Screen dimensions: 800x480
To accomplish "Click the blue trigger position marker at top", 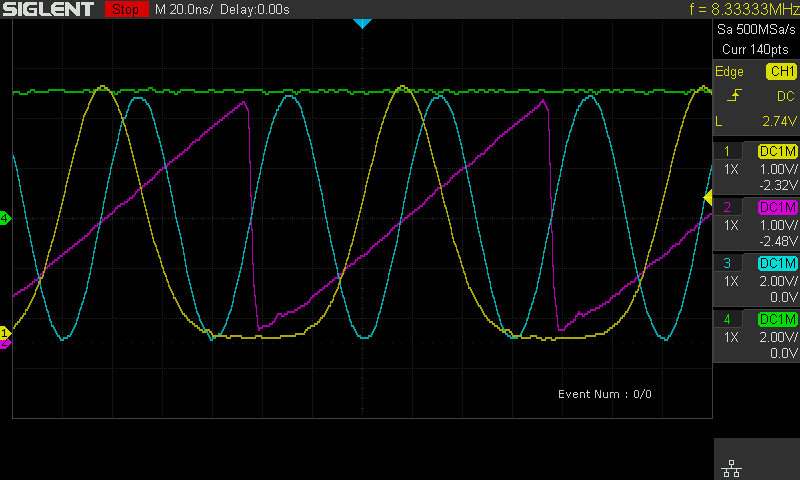I will [x=362, y=23].
